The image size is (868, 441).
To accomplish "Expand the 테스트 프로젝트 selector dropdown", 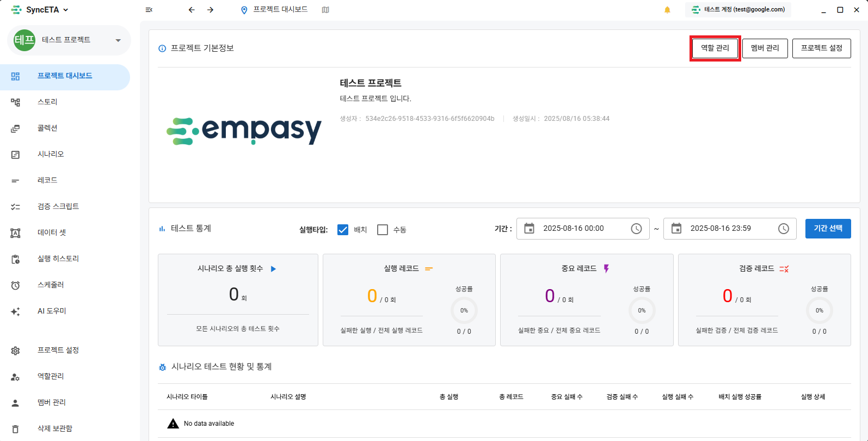I will pyautogui.click(x=118, y=40).
